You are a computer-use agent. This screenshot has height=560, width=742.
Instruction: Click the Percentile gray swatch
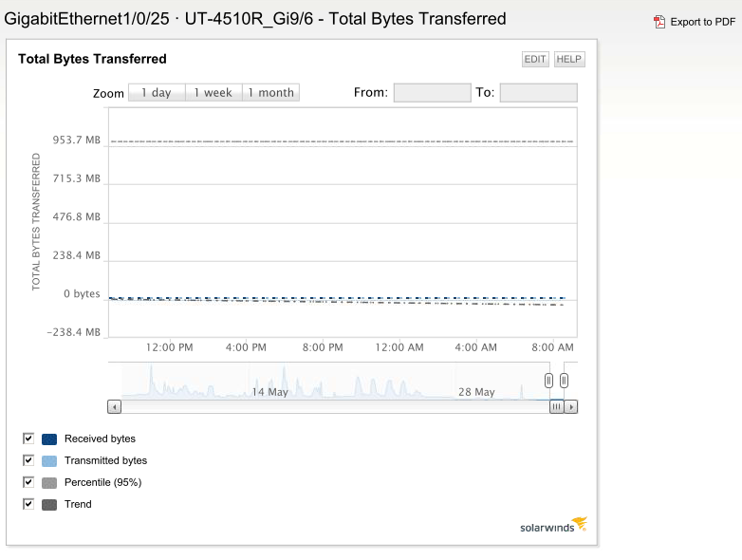click(x=49, y=483)
